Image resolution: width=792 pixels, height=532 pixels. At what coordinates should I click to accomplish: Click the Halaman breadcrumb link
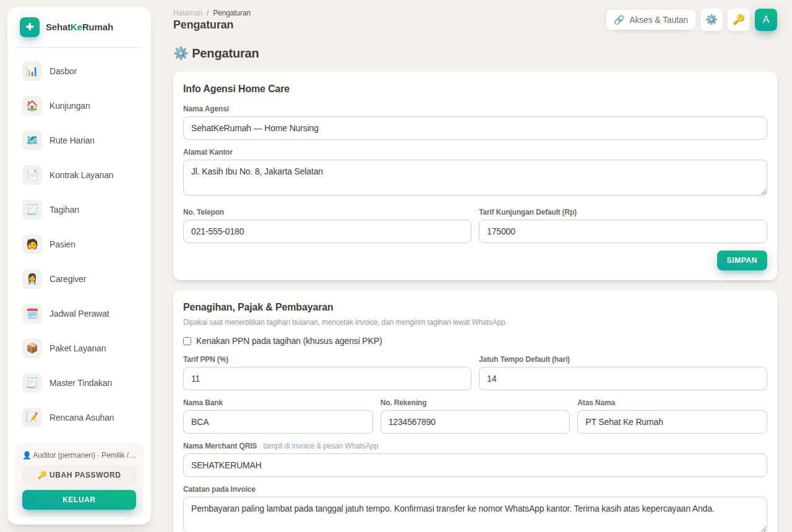[x=187, y=12]
